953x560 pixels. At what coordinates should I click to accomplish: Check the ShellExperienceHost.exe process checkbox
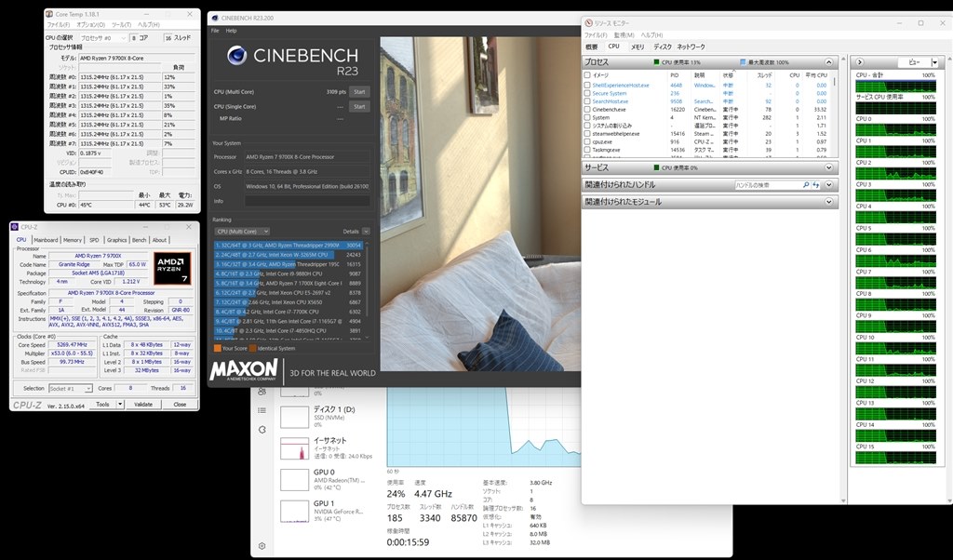(x=587, y=86)
